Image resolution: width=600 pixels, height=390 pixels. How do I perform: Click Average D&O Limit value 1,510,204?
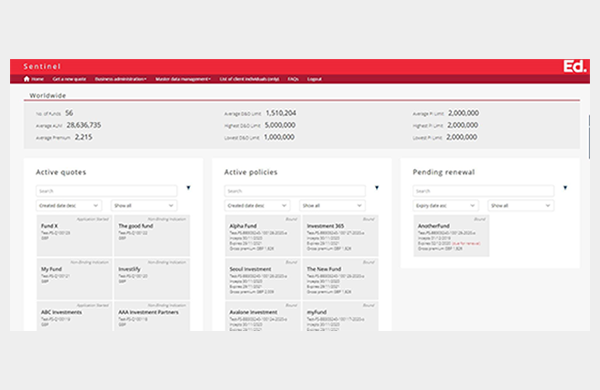pos(281,113)
